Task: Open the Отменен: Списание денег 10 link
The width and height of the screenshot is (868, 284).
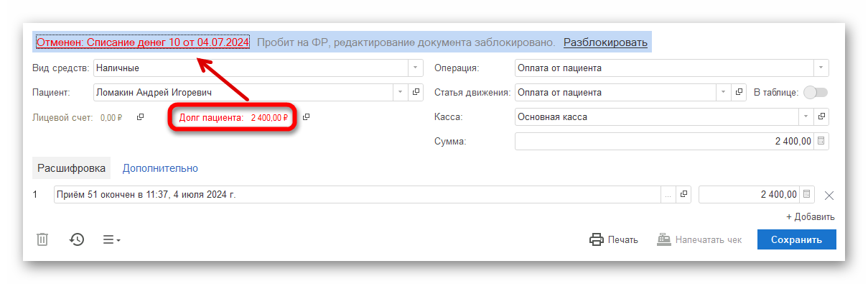Action: 143,42
